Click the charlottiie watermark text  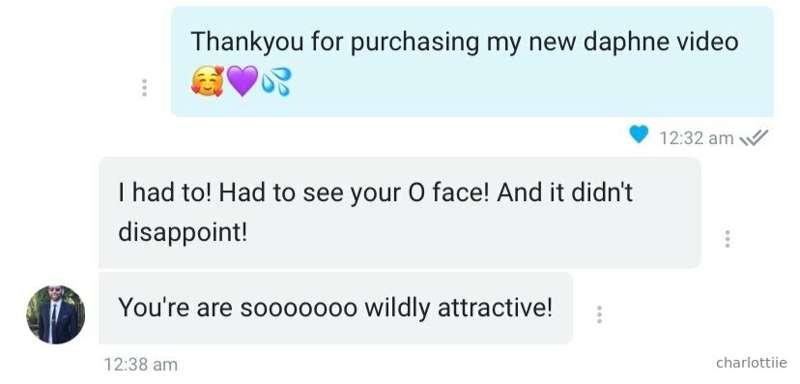point(752,363)
